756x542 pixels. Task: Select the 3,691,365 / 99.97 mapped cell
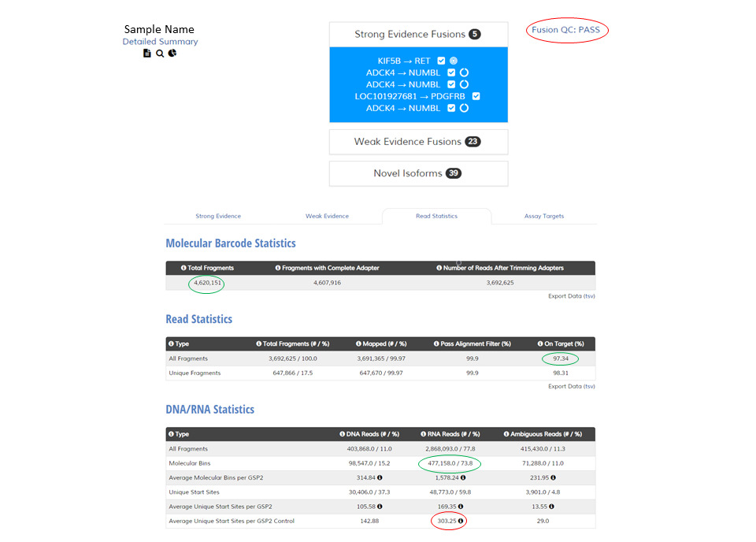(x=381, y=358)
